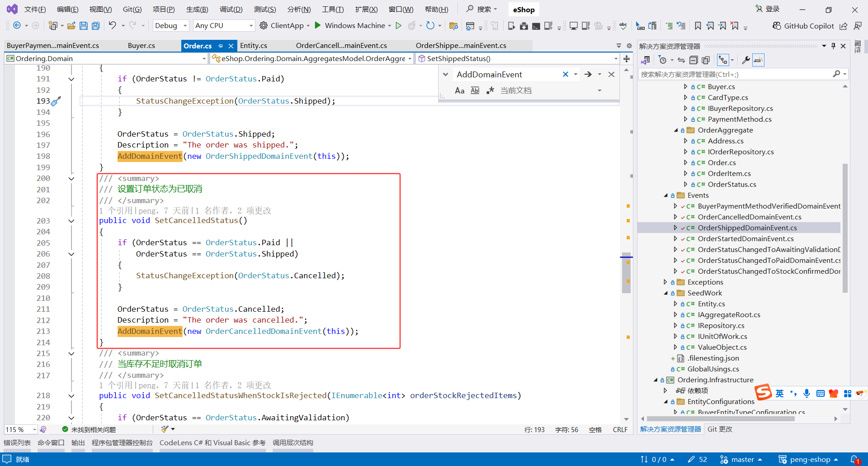Open the editor window settings gear icon
This screenshot has width=868, height=466.
[629, 46]
